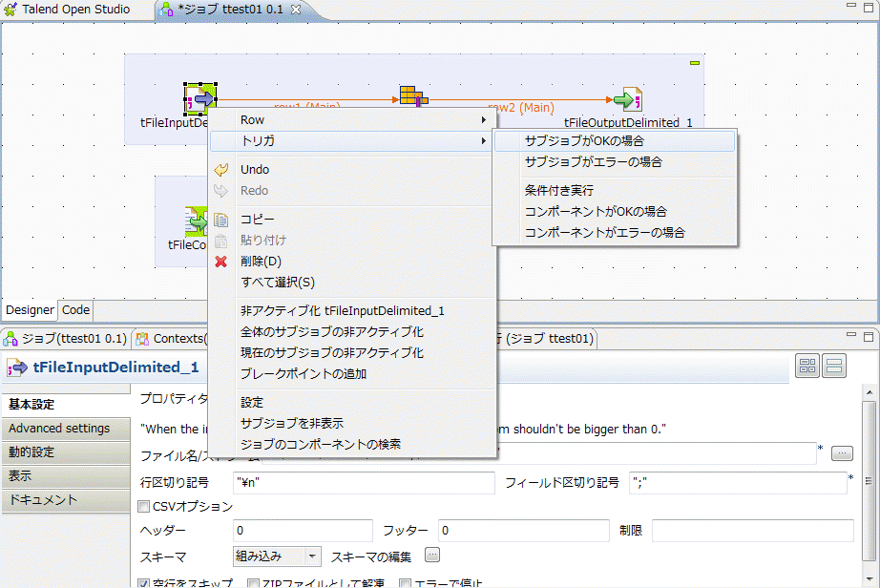Open the Contexts view tab
The width and height of the screenshot is (880, 588).
[170, 338]
